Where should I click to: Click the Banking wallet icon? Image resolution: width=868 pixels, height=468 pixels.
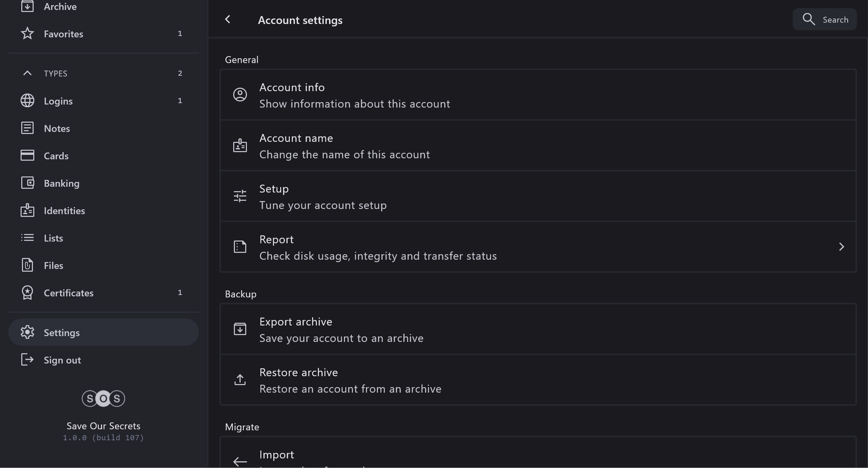pyautogui.click(x=27, y=183)
